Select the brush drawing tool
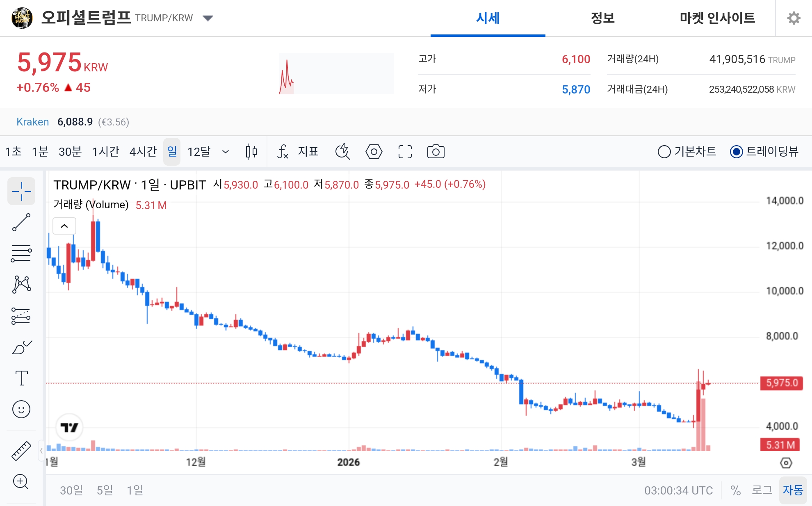Viewport: 812px width, 506px height. (21, 346)
